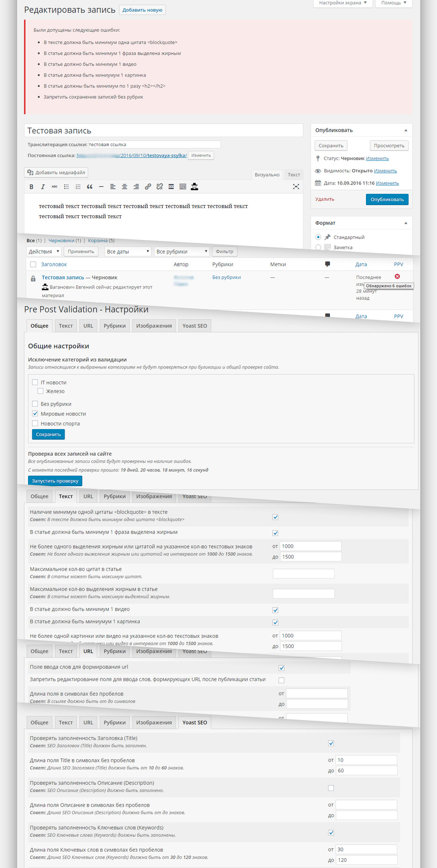The height and width of the screenshot is (868, 437).
Task: Open Изображения tab under Pre Post Validation heading
Action: pos(154,326)
